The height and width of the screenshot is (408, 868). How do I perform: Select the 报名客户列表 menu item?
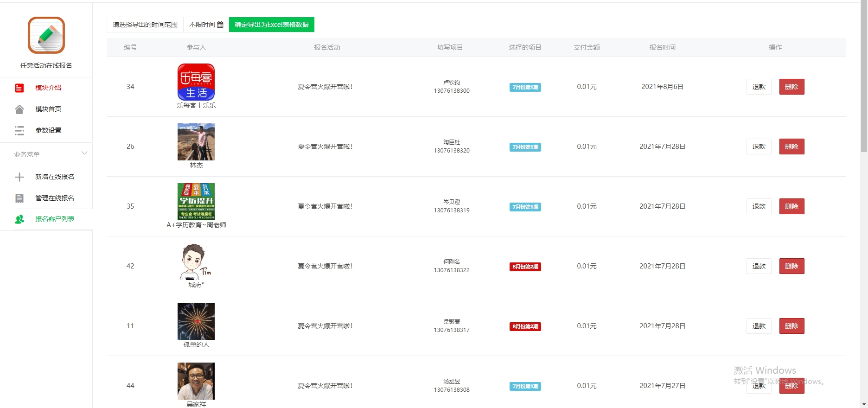(55, 219)
